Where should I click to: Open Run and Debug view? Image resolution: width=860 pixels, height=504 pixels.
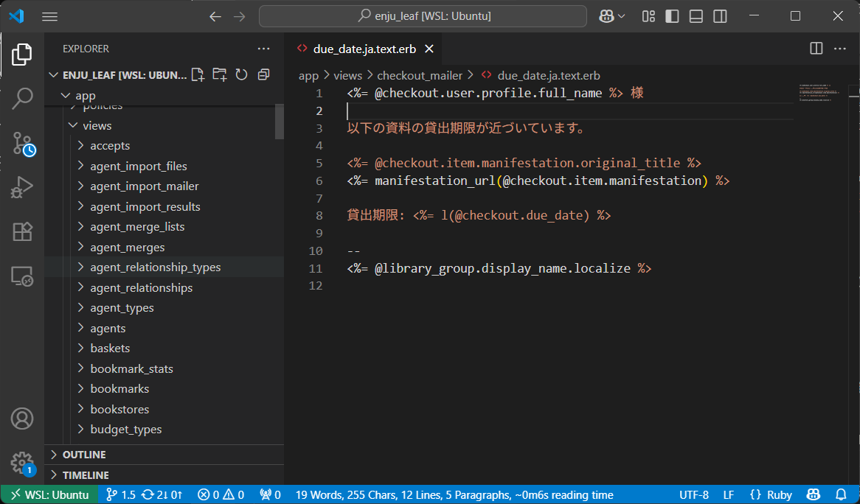click(x=22, y=187)
